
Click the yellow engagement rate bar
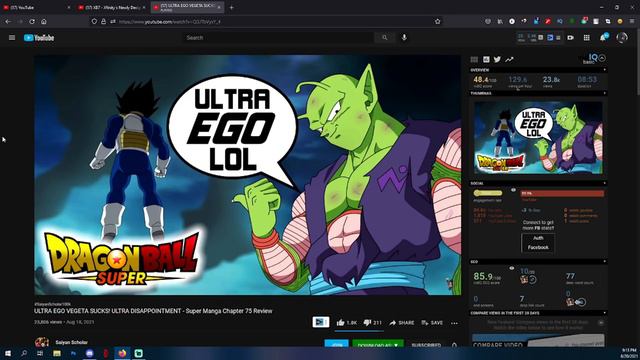click(x=488, y=193)
